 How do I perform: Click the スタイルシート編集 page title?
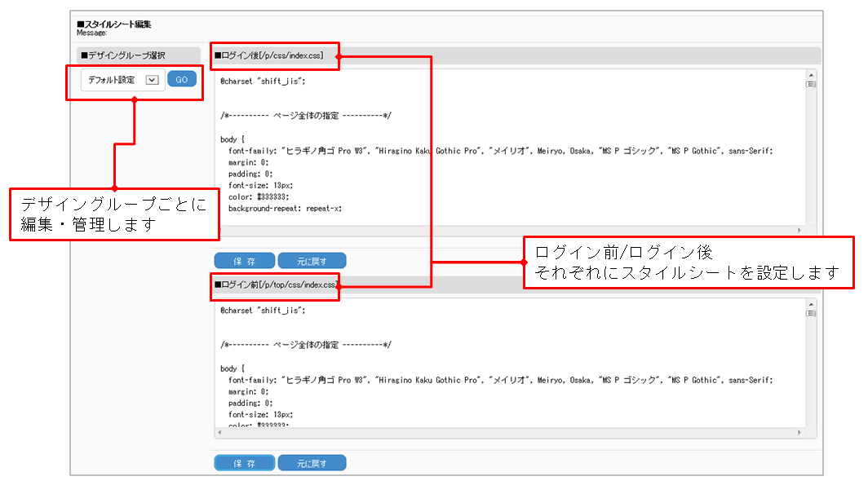coord(113,24)
